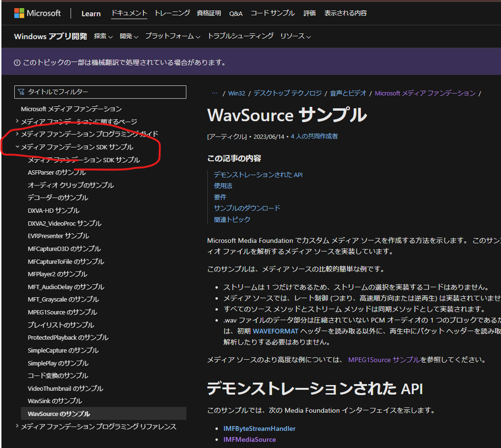Open MFPlayer2 のサンプル
The height and width of the screenshot is (448, 501).
tap(58, 274)
